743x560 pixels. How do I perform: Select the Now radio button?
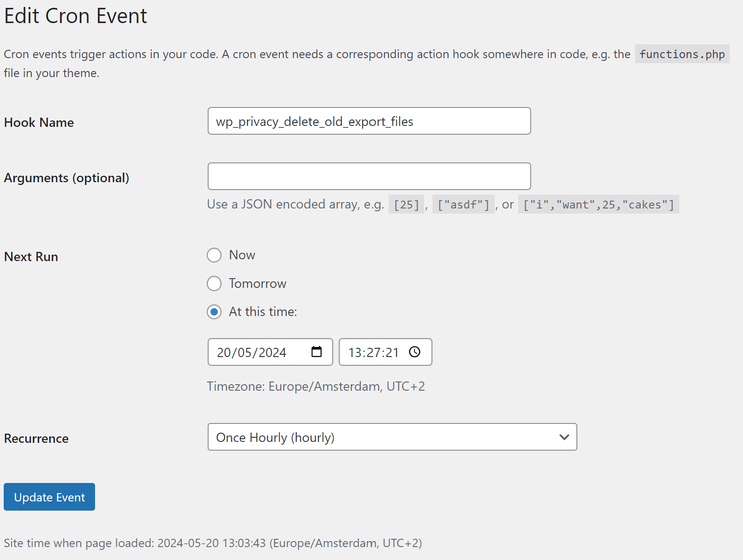[214, 255]
